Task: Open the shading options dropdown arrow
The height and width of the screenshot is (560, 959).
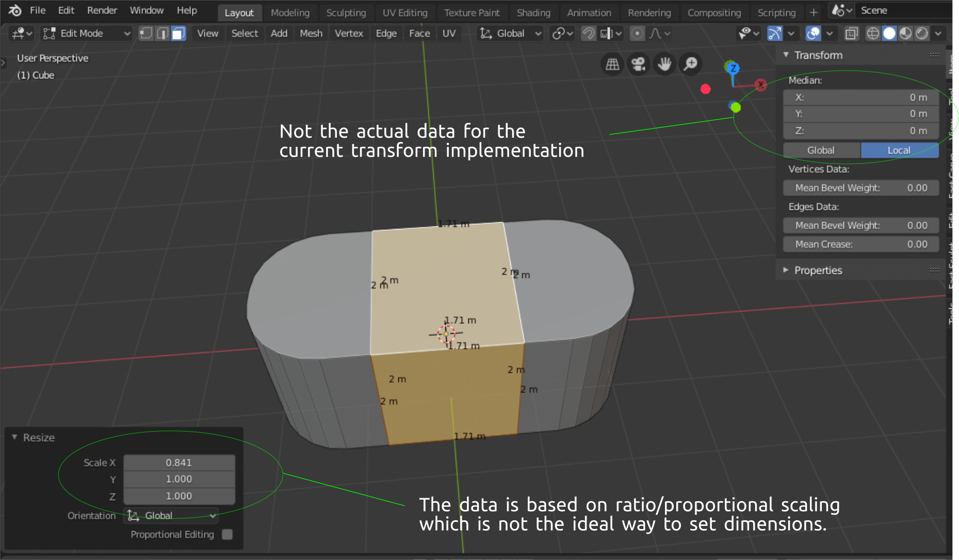Action: [x=938, y=34]
